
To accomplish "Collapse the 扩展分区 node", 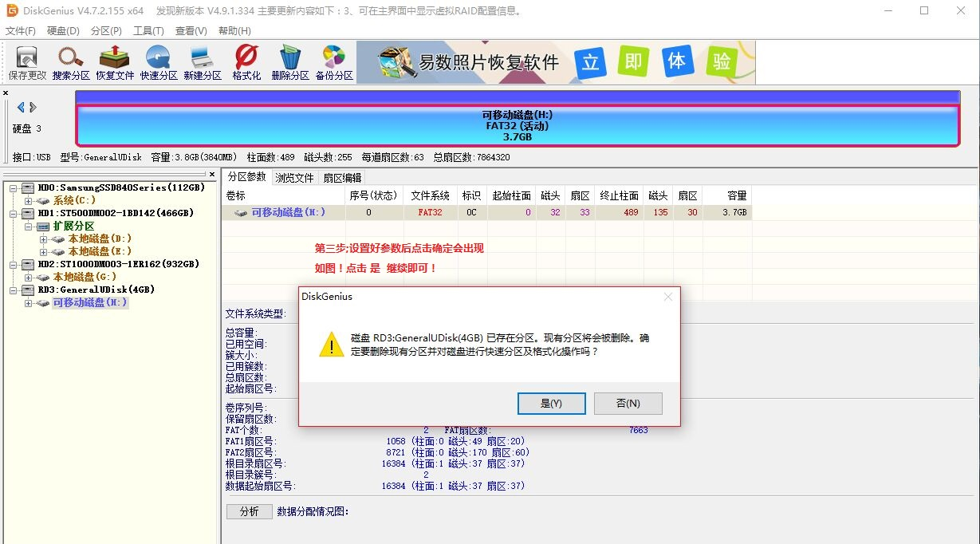I will 29,227.
